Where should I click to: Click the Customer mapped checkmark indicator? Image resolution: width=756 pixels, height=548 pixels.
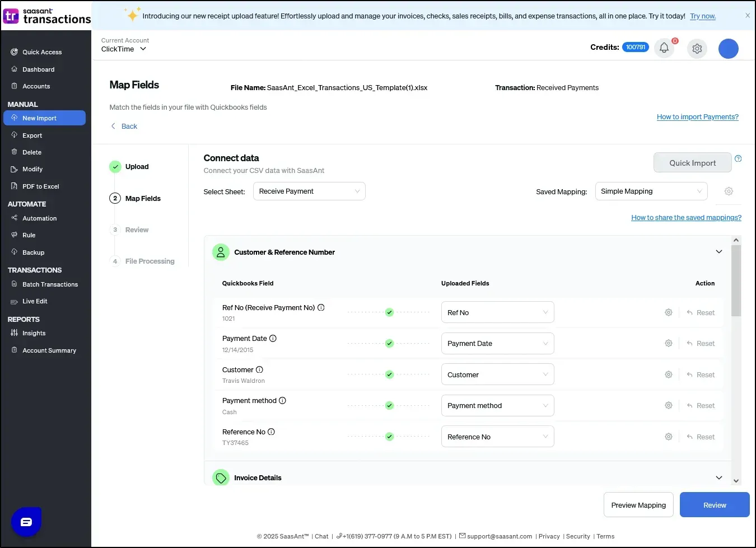(389, 374)
